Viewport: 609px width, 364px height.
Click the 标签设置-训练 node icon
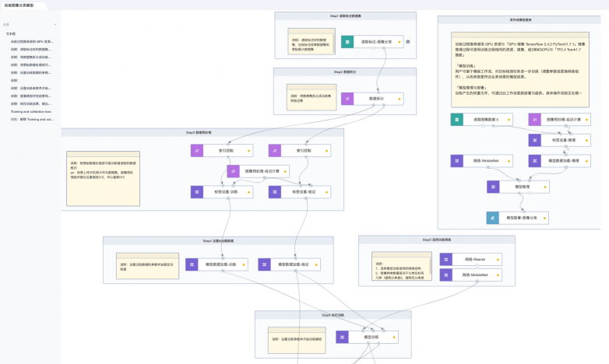pos(195,191)
